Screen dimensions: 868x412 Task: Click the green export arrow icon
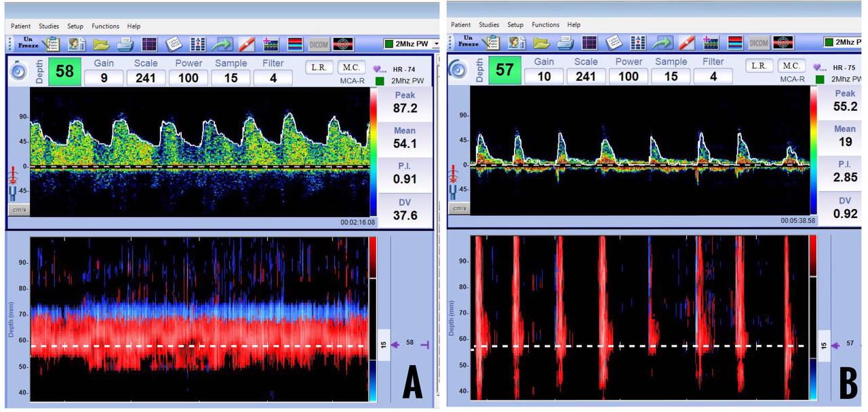pos(224,43)
